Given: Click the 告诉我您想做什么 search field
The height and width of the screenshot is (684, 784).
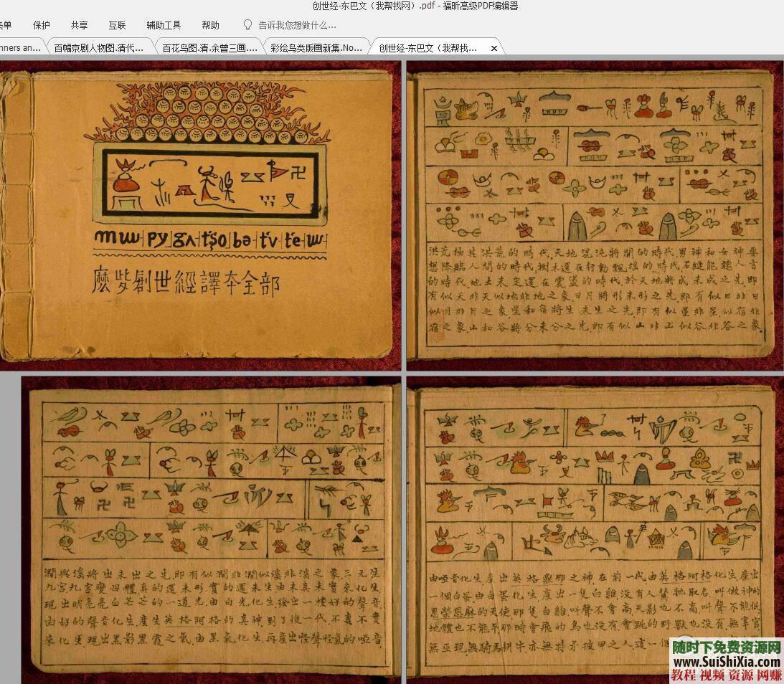Looking at the screenshot, I should click(x=298, y=25).
